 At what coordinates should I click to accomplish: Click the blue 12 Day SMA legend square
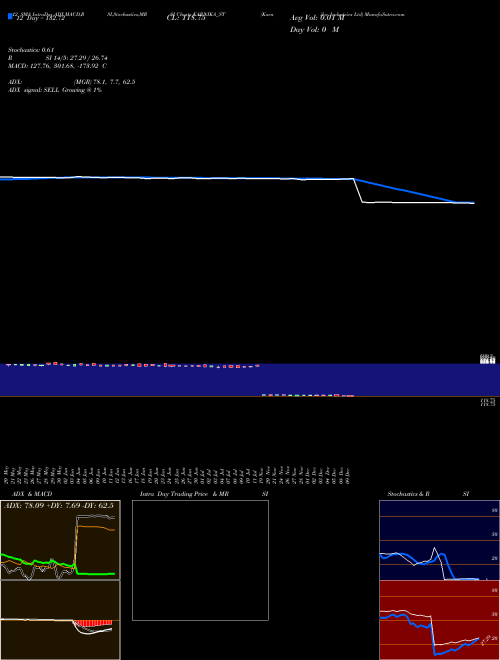10,17
